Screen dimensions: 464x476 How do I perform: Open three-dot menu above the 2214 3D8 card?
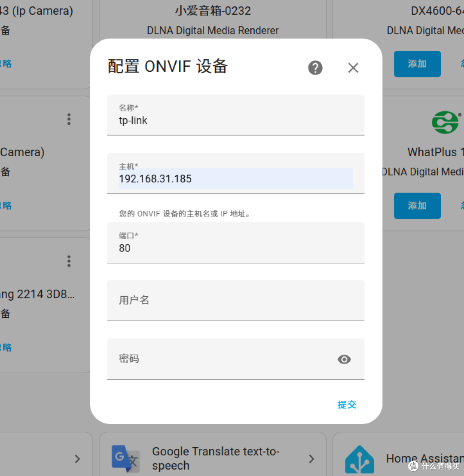tap(69, 261)
